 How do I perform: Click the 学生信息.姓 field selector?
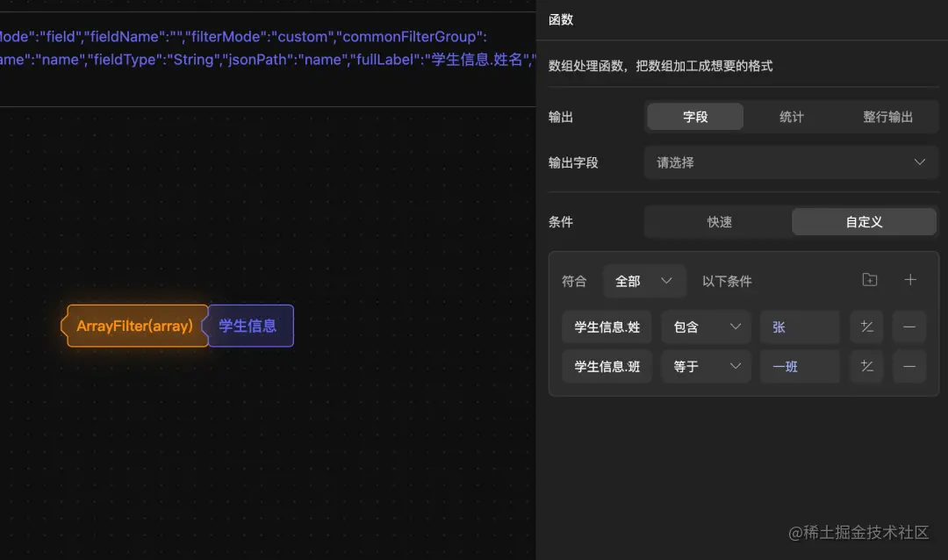pos(607,326)
